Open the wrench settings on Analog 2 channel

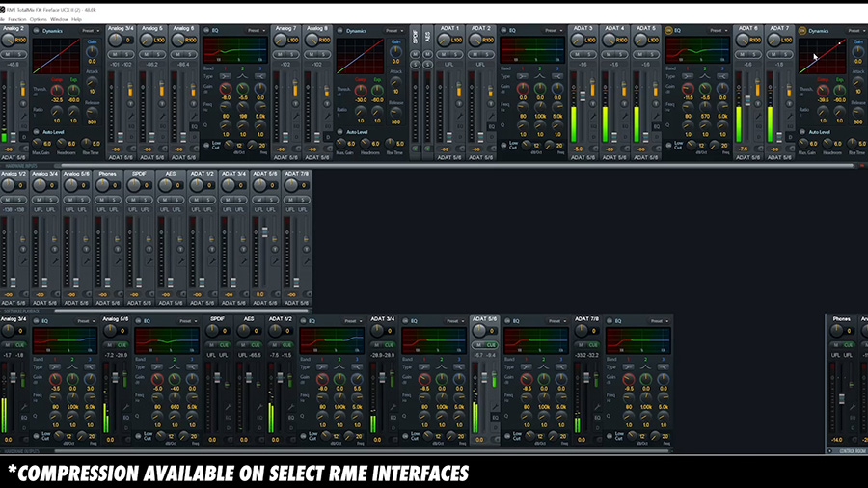coord(24,116)
